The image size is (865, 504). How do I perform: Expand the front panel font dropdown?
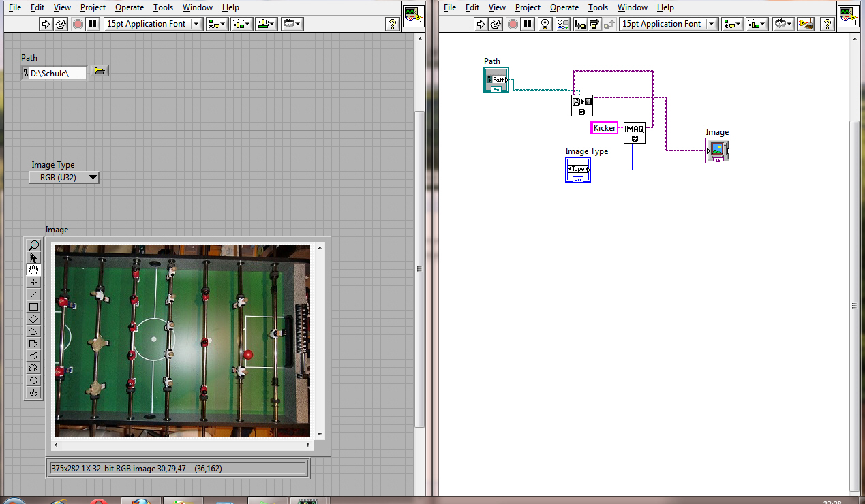pos(197,24)
